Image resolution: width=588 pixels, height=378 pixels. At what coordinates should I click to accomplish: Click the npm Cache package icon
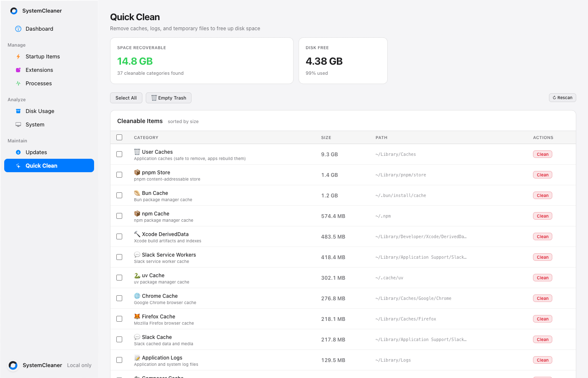(x=137, y=213)
